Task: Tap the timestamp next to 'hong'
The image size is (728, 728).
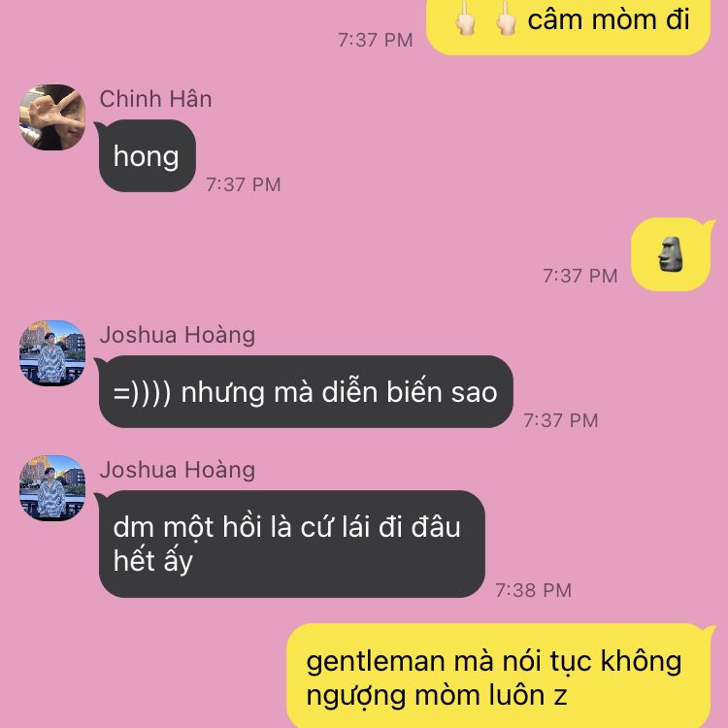Action: pyautogui.click(x=244, y=184)
